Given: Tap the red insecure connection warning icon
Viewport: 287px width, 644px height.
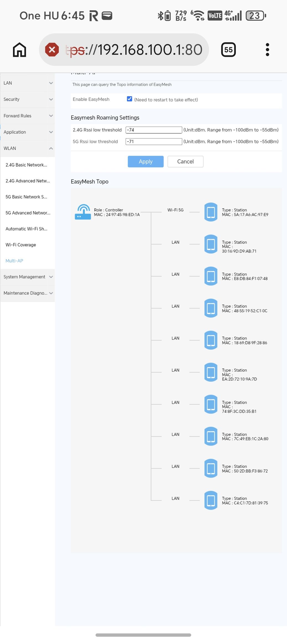Looking at the screenshot, I should click(x=52, y=50).
